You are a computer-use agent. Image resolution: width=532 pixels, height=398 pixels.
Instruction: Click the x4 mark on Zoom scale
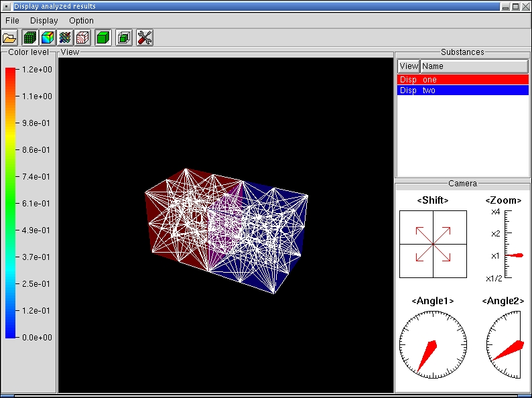(496, 212)
